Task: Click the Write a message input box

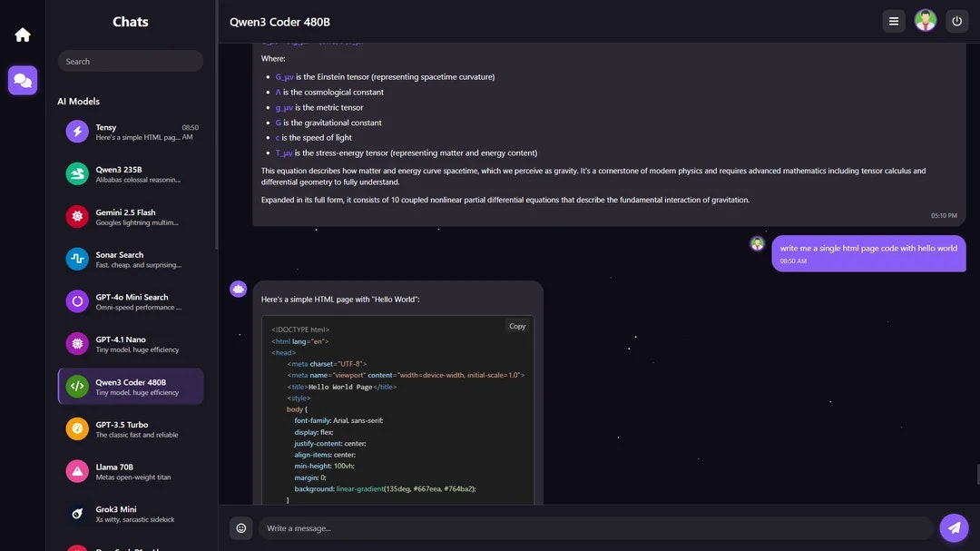Action: (x=590, y=527)
